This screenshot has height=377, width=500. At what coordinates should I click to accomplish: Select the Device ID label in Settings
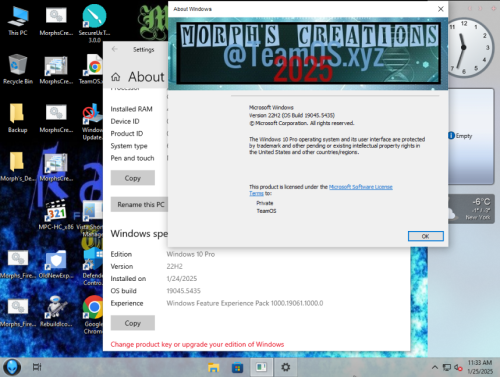(125, 121)
